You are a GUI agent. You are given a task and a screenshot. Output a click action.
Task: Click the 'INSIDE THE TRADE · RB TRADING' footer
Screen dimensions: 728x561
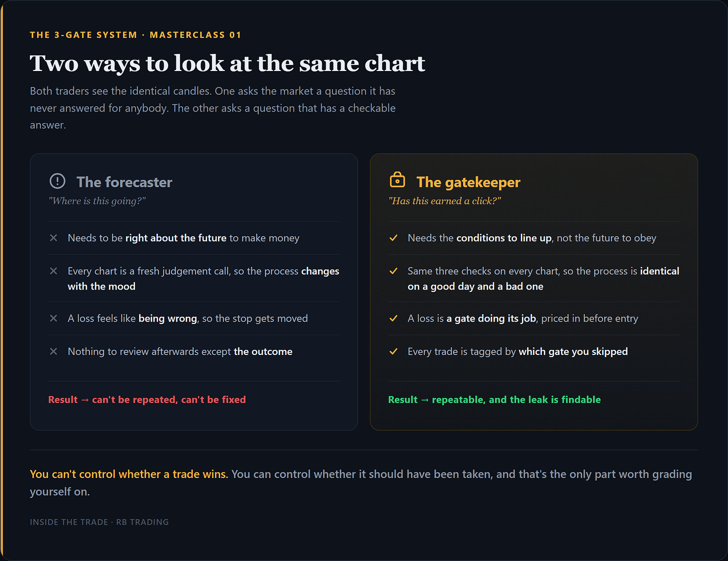point(99,522)
